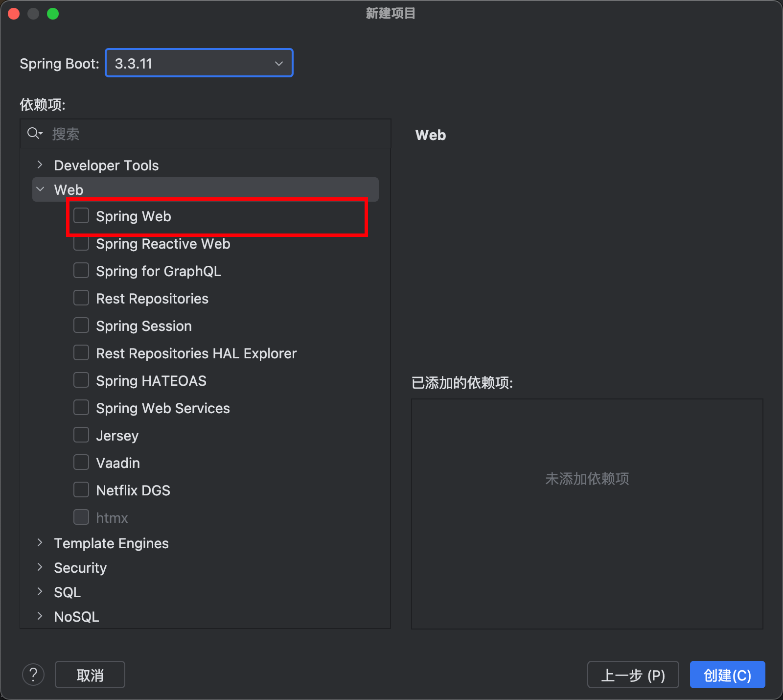This screenshot has width=783, height=700.
Task: Toggle the Spring HATEOAS checkbox
Action: click(81, 380)
